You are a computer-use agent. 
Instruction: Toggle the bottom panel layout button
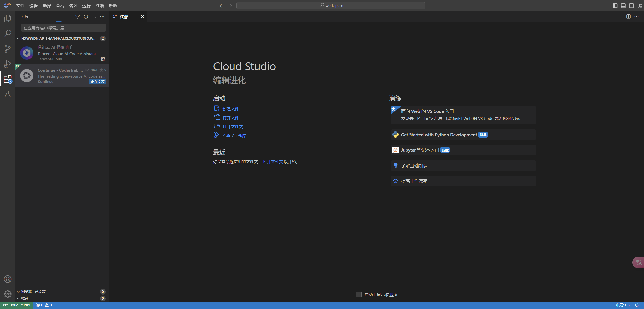[623, 6]
